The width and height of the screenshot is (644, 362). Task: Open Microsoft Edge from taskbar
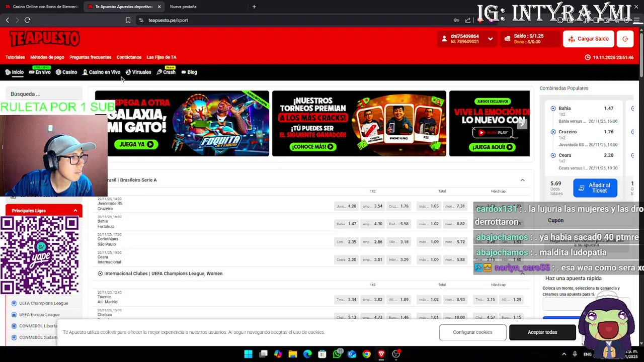307,354
